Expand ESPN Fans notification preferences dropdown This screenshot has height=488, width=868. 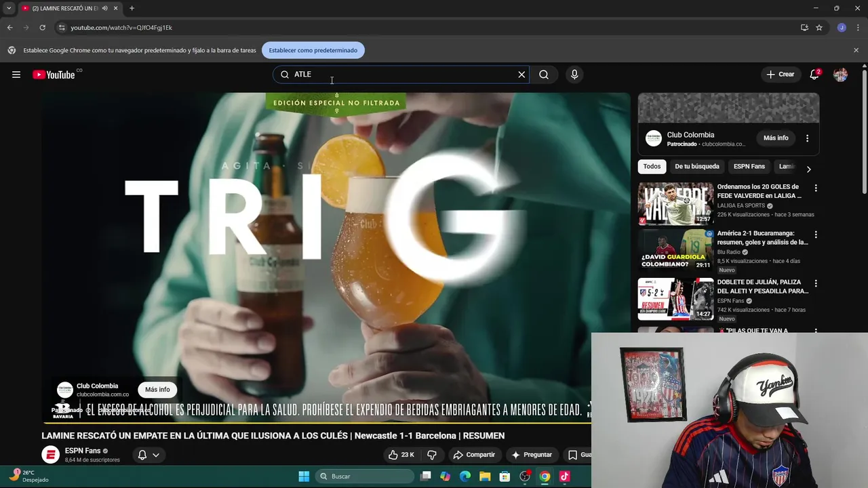click(149, 455)
